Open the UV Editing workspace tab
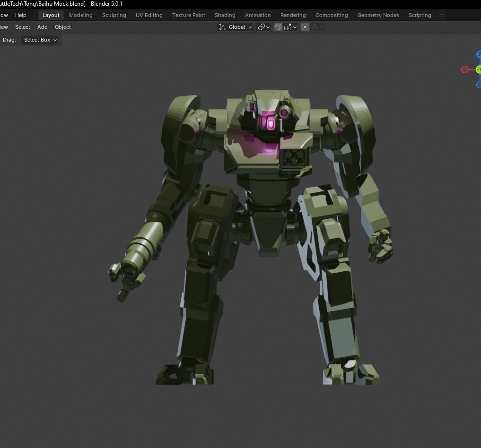The image size is (481, 448). pos(149,15)
